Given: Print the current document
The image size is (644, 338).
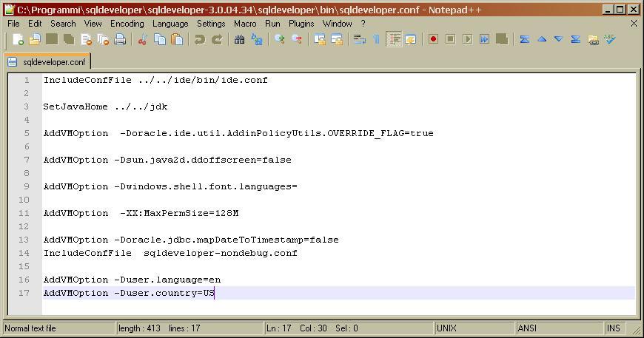Looking at the screenshot, I should coord(120,39).
